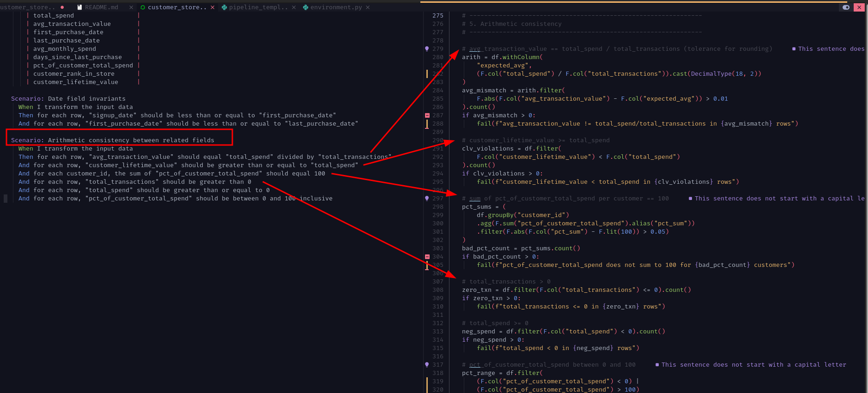Image resolution: width=868 pixels, height=393 pixels.
Task: Click the lightbulb hint on line 279
Action: [x=427, y=48]
